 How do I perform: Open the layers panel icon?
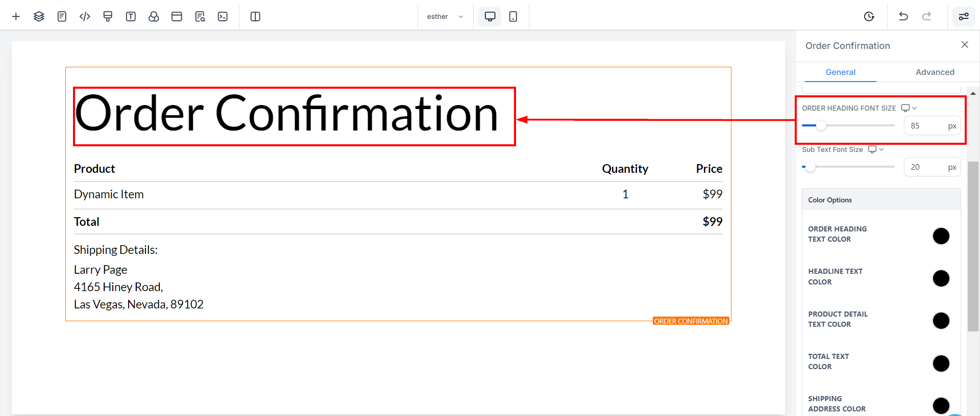[39, 16]
